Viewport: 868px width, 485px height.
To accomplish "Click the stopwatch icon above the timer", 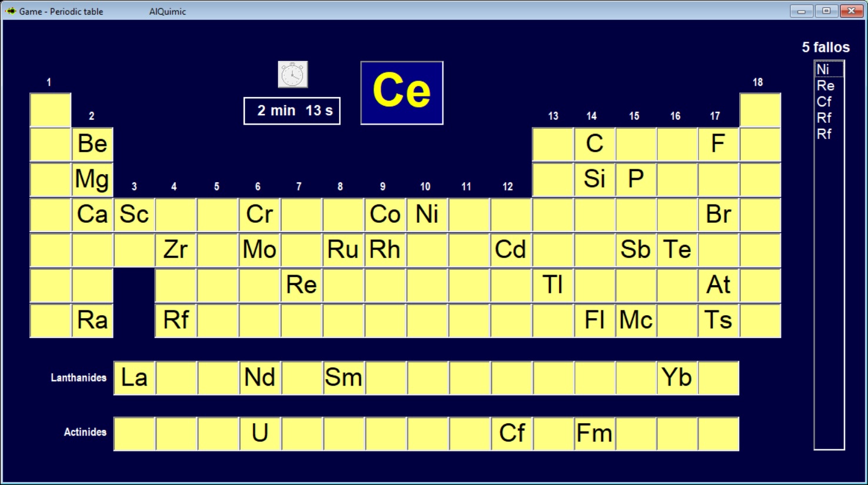I will (292, 75).
